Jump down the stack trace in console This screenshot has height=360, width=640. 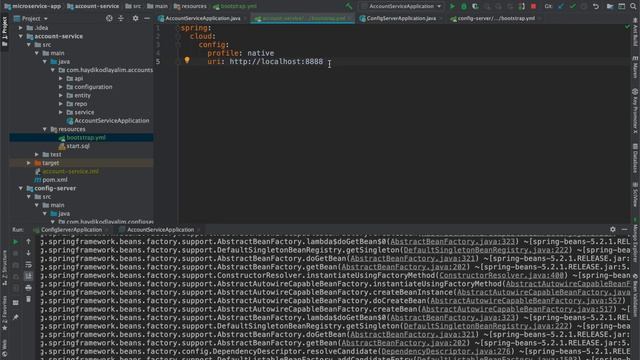28,253
